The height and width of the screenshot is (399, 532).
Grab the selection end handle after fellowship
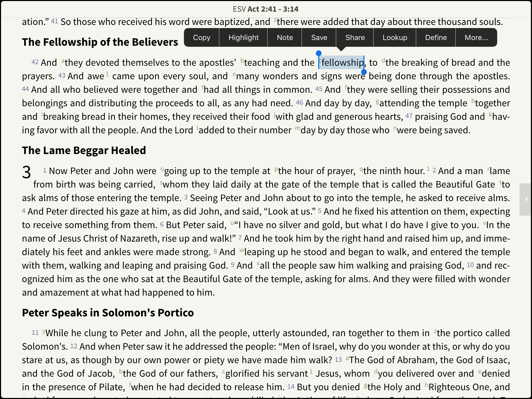(364, 72)
